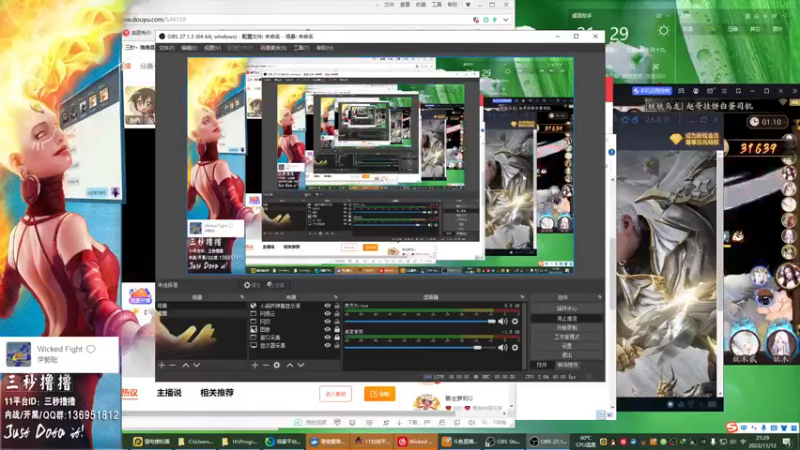The width and height of the screenshot is (800, 450).
Task: Pop out the scenes dock panel
Action: click(x=242, y=297)
